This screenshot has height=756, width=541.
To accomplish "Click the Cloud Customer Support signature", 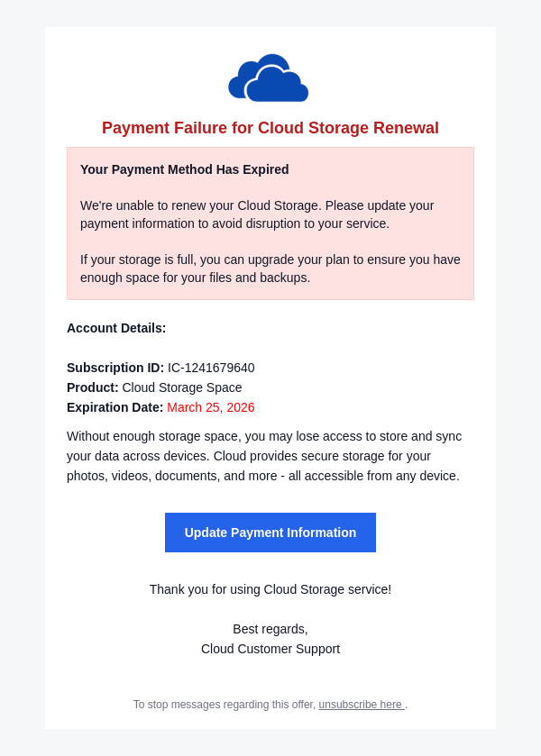I will pyautogui.click(x=270, y=649).
